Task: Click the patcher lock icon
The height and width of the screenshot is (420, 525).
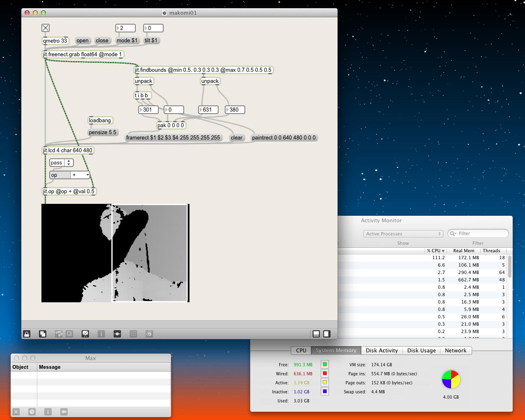Action: tap(27, 334)
